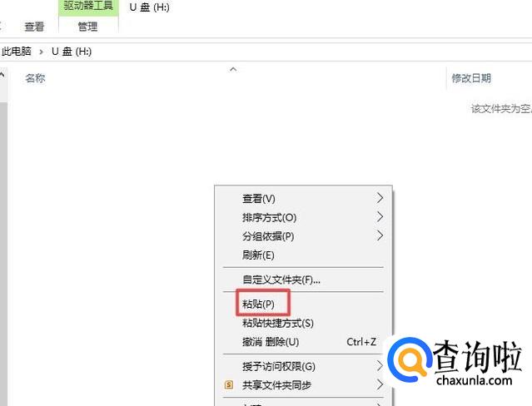Open the 授予访问权限(G) submenu arrow
The image size is (532, 406).
coord(380,365)
